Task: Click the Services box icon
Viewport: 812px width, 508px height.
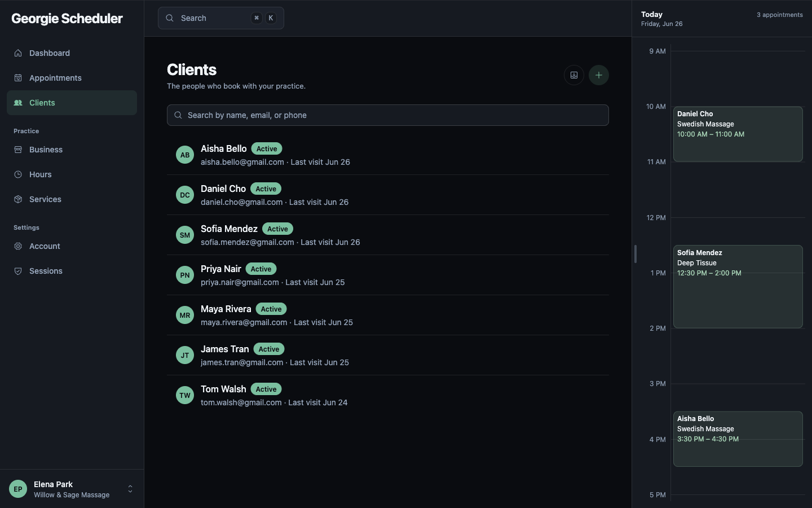Action: tap(18, 199)
